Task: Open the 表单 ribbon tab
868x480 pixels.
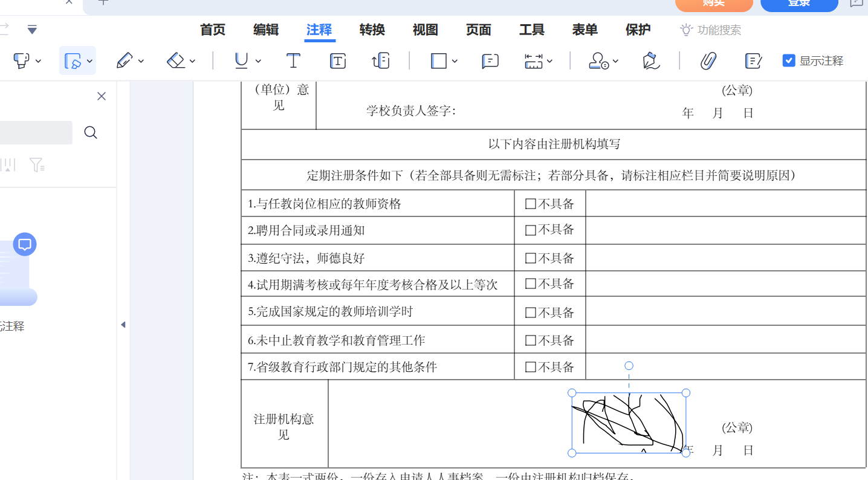Action: click(x=584, y=30)
